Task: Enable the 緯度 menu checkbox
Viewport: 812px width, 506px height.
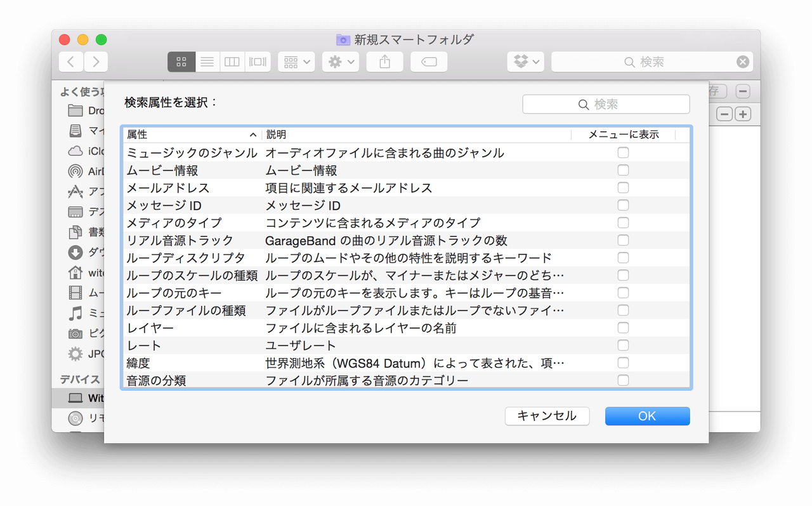Action: coord(624,363)
